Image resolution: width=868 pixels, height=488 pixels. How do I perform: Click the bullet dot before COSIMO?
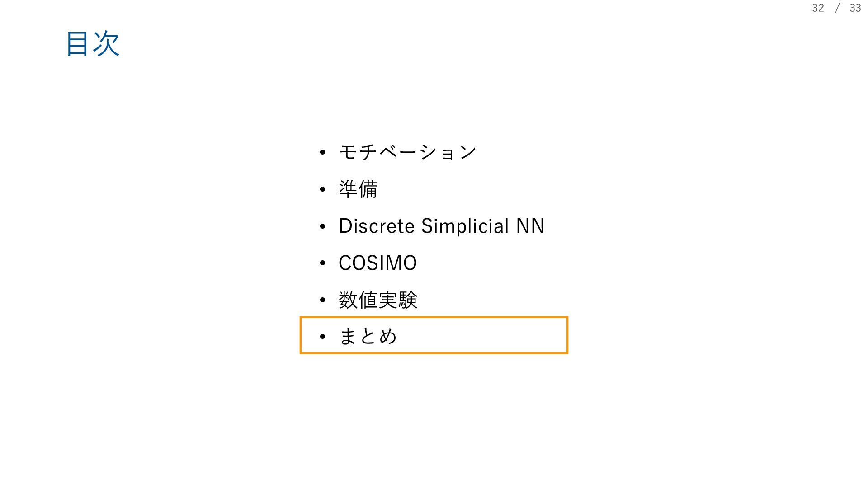click(322, 263)
